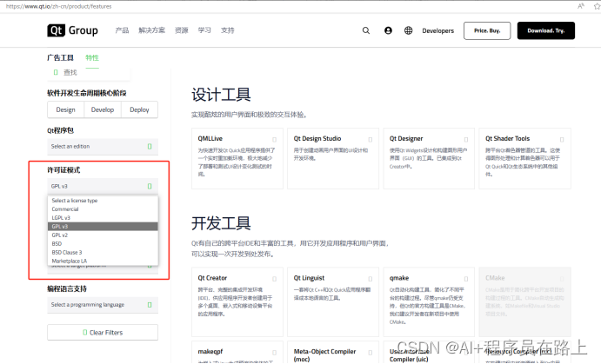
Task: Click the browser address bar URL
Action: [x=58, y=6]
